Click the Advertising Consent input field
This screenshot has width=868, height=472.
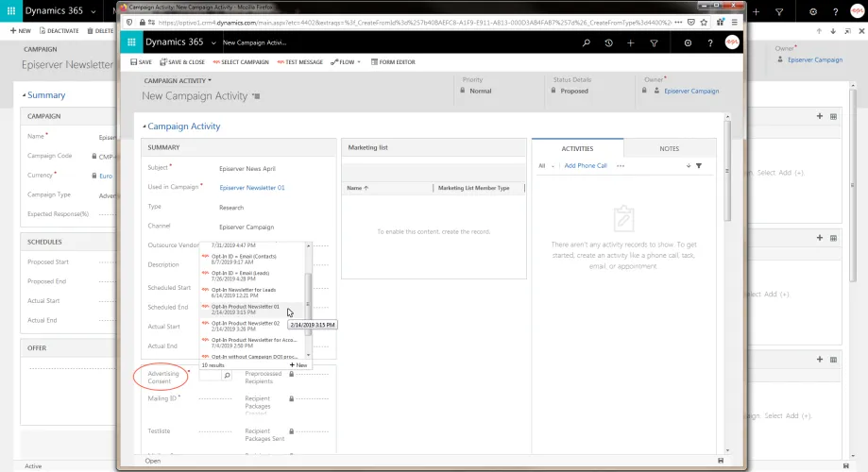point(211,376)
